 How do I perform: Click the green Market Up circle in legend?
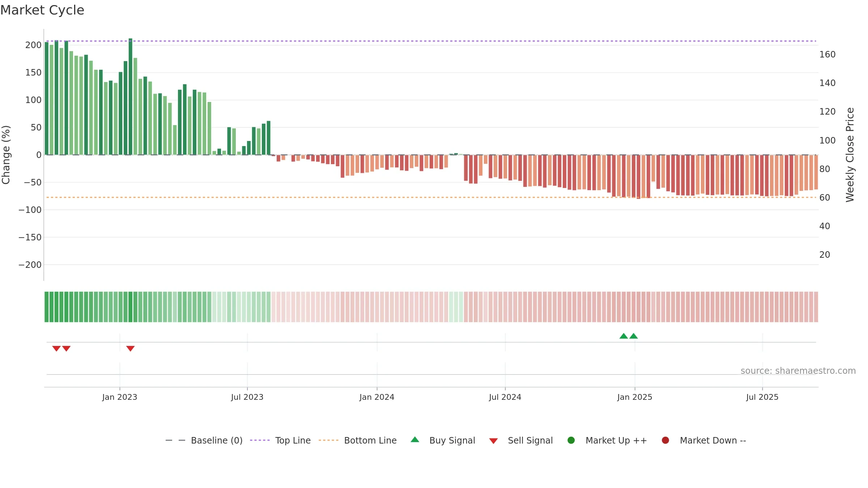(571, 440)
